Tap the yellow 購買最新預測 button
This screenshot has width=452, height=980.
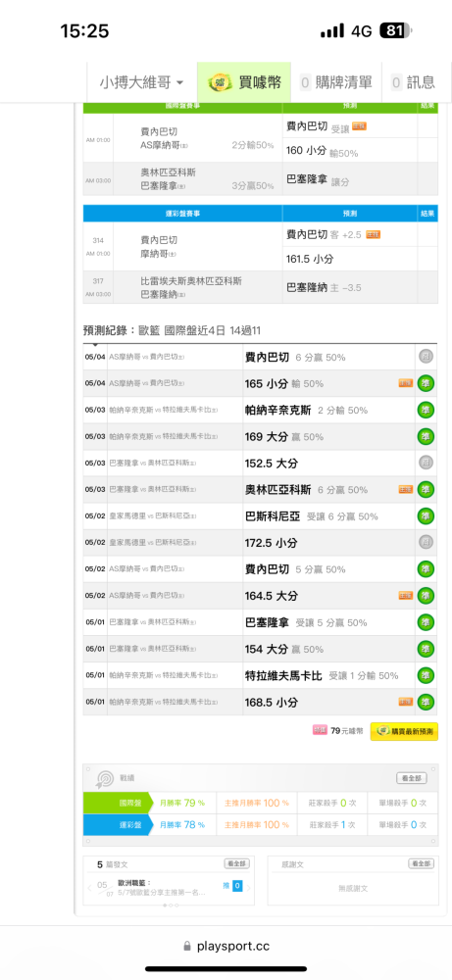pos(404,731)
